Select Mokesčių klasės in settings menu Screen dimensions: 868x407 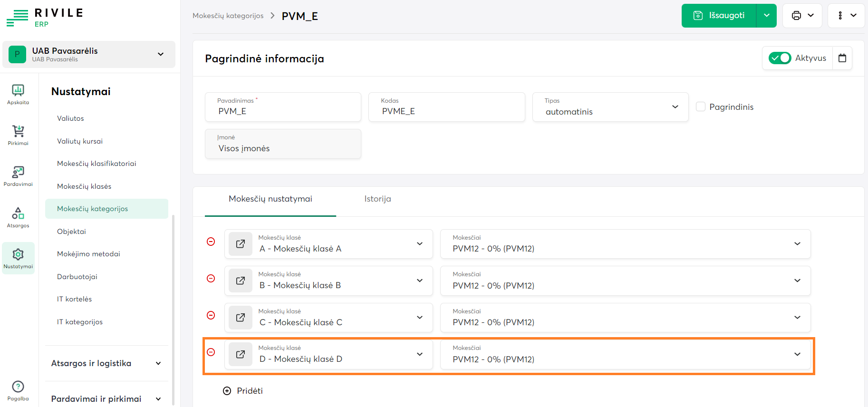(x=84, y=186)
